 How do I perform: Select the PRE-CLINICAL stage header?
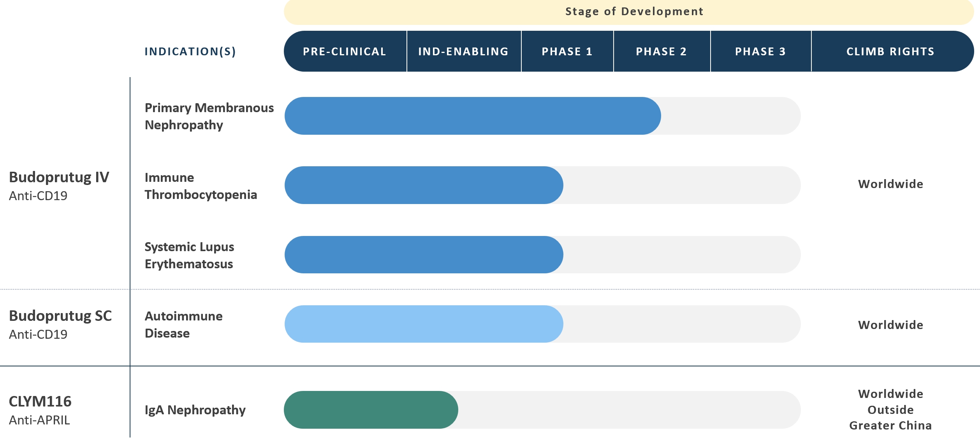point(345,51)
